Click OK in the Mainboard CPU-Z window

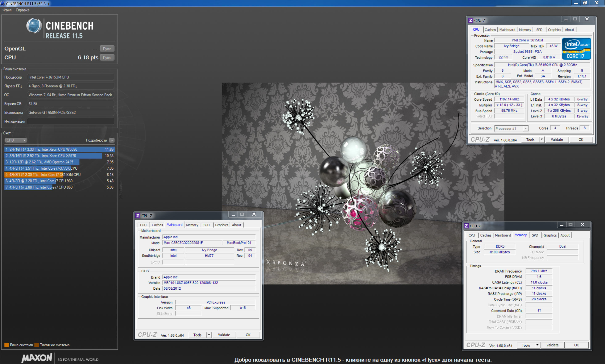coord(248,335)
